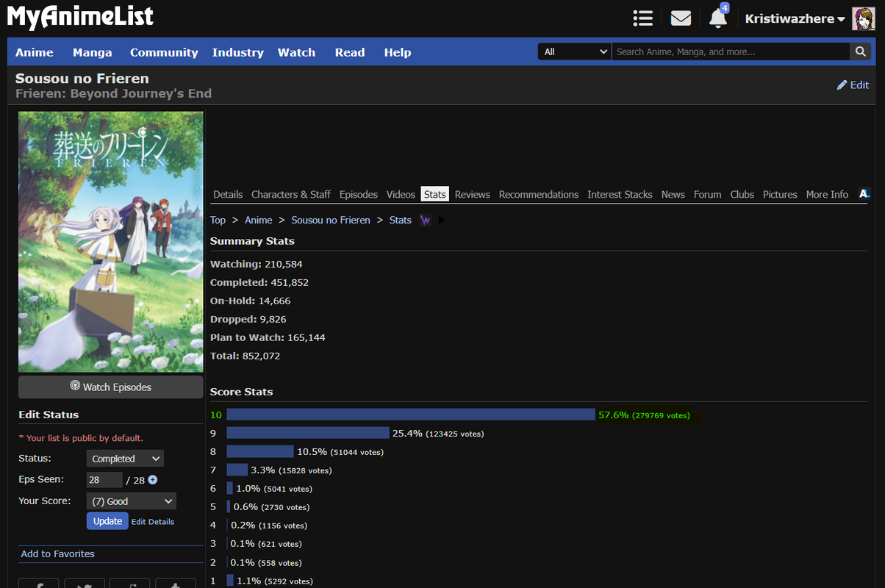Open the Watch menu
885x588 pixels.
pyautogui.click(x=296, y=52)
